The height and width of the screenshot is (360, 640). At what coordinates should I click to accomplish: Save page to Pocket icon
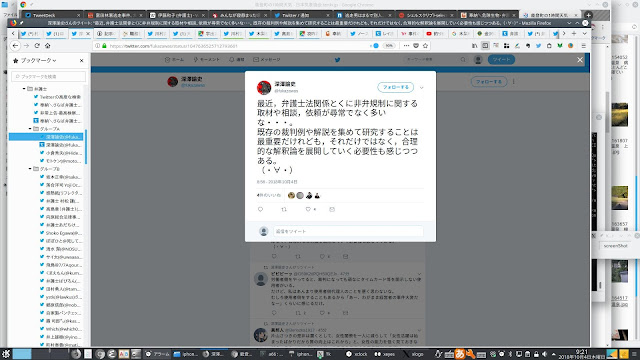tap(416, 46)
